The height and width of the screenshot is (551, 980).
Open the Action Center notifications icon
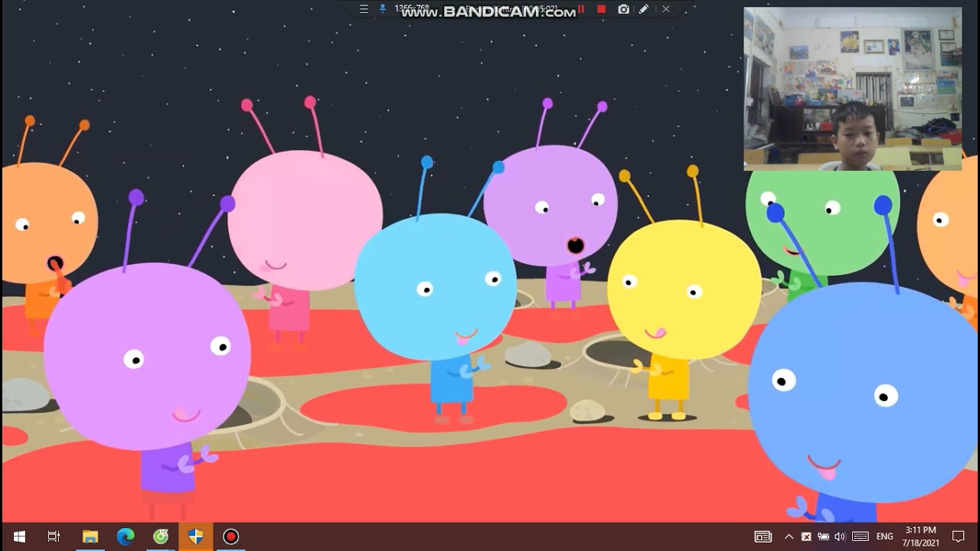(x=959, y=536)
